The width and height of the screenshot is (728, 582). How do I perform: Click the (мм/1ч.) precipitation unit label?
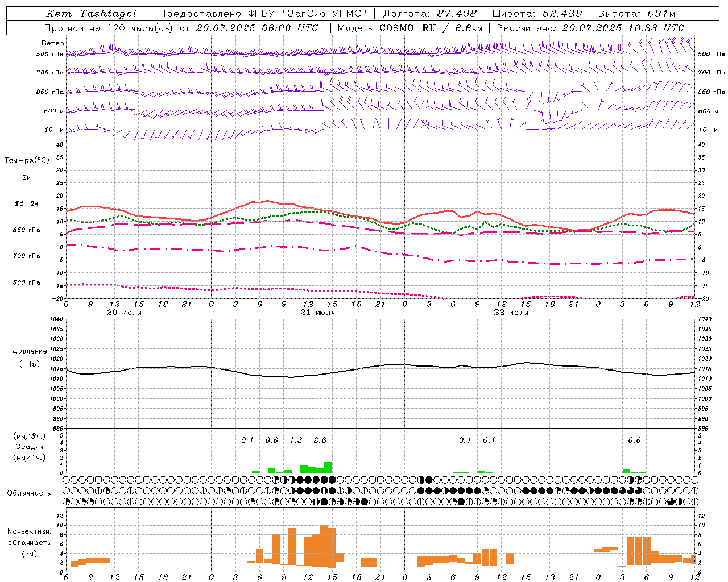point(30,458)
